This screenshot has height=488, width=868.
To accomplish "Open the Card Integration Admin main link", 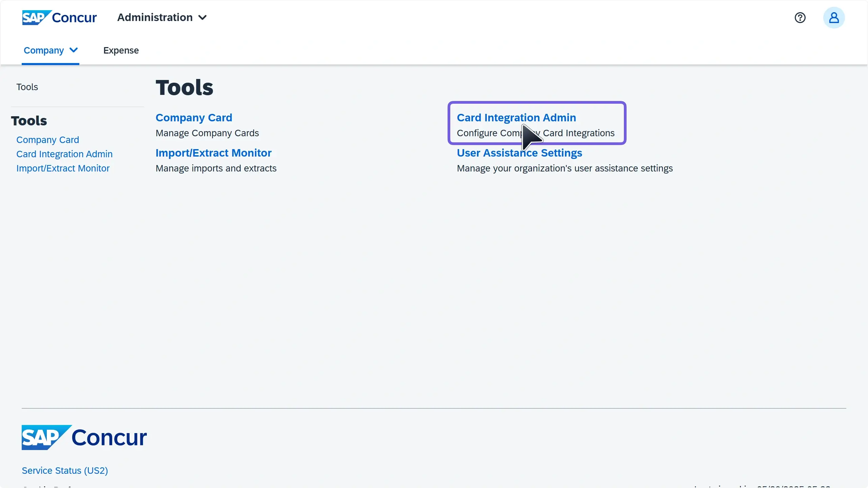I will (516, 118).
